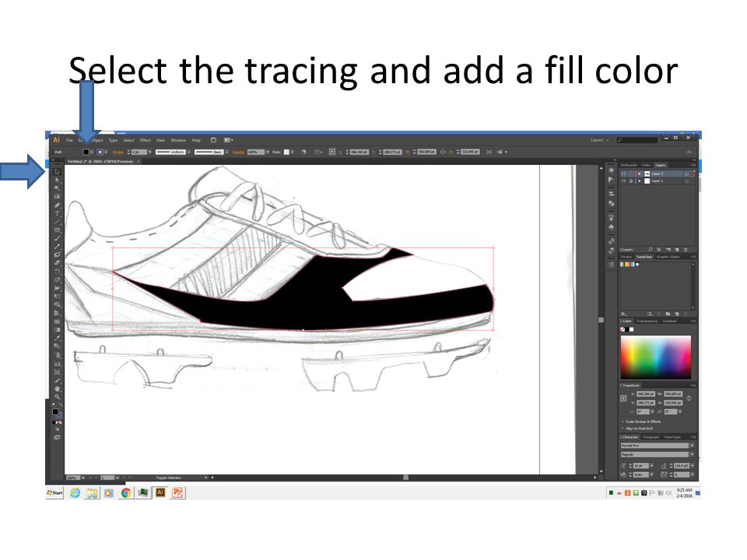The width and height of the screenshot is (747, 560).
Task: Open the Uniform width profile dropdown
Action: coord(188,152)
